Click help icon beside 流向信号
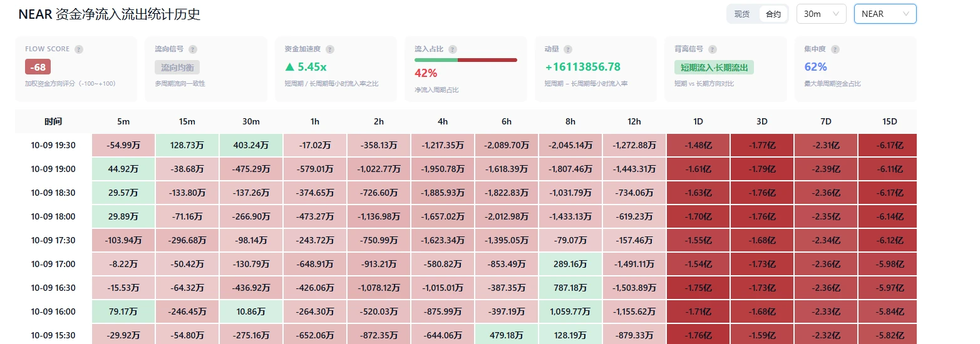The image size is (980, 344). tap(193, 49)
